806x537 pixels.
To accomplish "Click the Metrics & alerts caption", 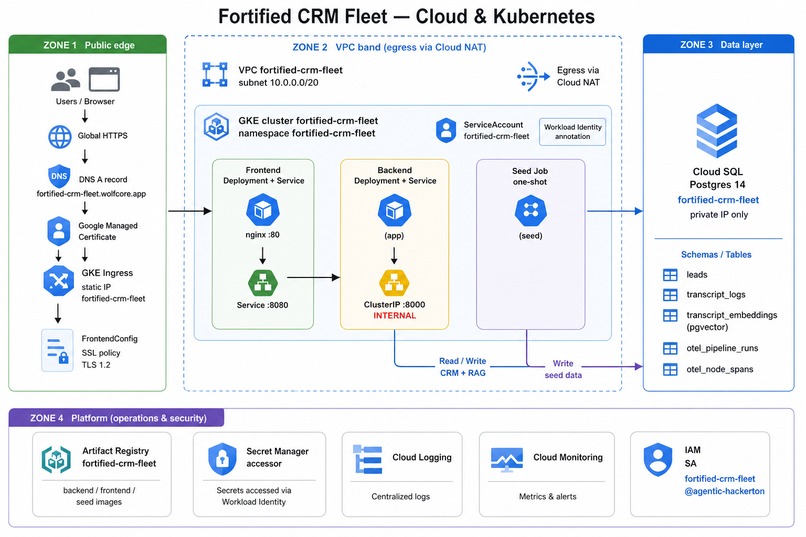I will (x=547, y=496).
